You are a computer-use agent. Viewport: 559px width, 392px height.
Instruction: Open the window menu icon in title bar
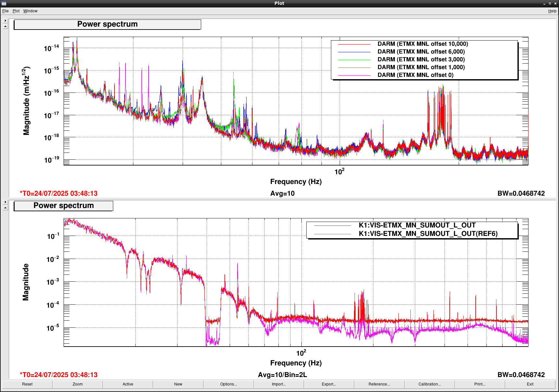tap(4, 3)
